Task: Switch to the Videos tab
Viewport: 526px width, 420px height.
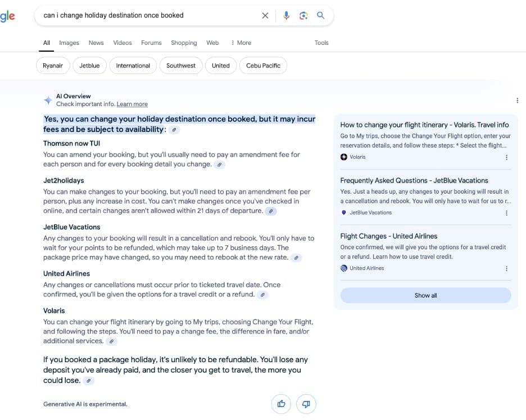Action: pos(123,43)
